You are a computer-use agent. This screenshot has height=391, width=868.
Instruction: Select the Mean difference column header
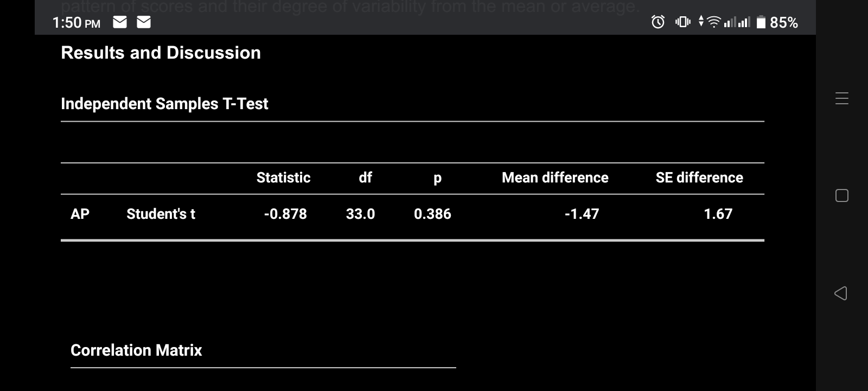(x=555, y=178)
